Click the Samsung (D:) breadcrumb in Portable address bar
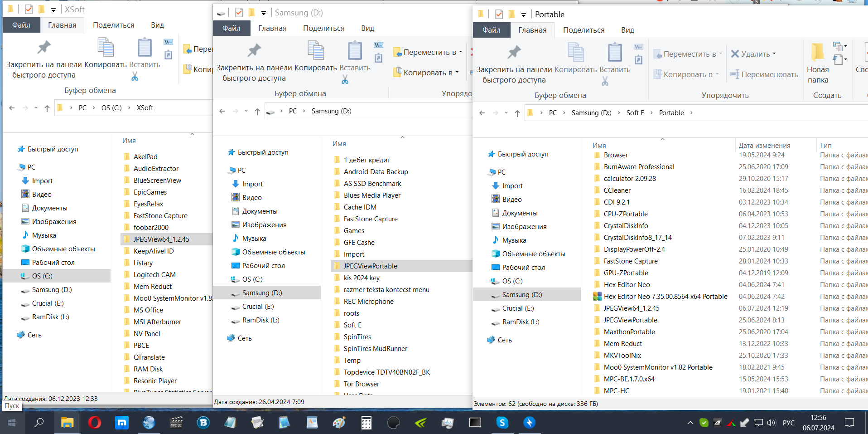The image size is (868, 434). (x=591, y=113)
